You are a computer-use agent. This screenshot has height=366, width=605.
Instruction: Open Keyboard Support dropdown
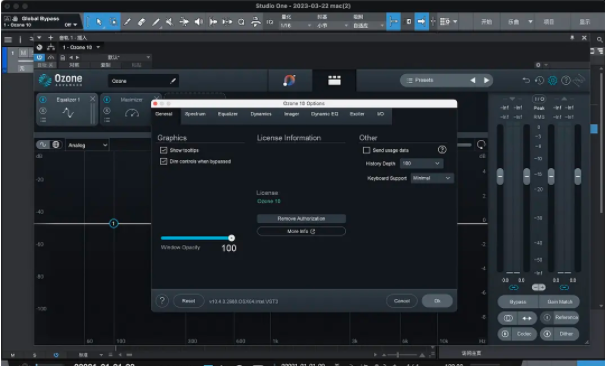pyautogui.click(x=432, y=178)
